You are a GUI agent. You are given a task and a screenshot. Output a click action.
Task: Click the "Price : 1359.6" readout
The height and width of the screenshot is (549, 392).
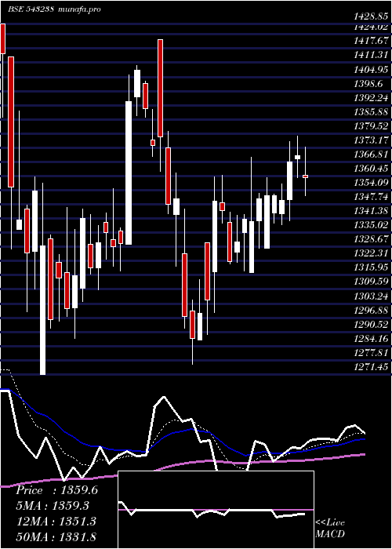[56, 490]
